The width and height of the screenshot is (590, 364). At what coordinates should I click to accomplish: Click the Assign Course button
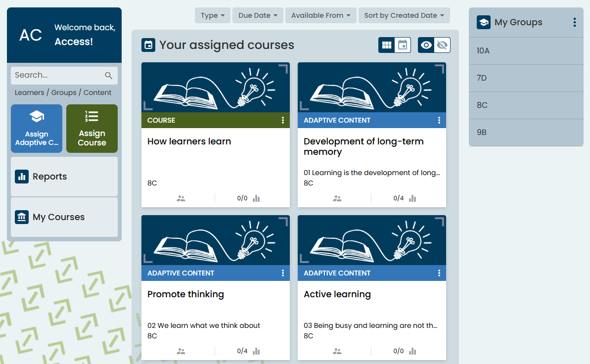point(92,129)
